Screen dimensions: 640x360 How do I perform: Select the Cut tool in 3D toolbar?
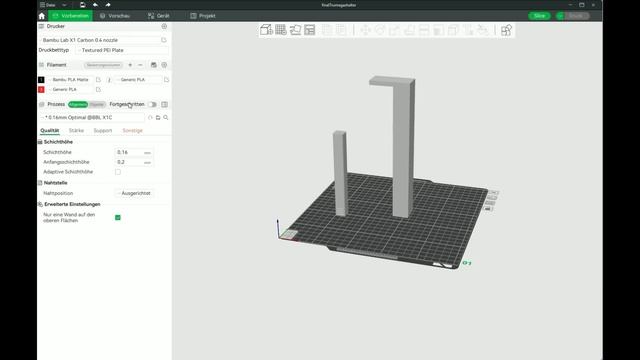point(424,30)
